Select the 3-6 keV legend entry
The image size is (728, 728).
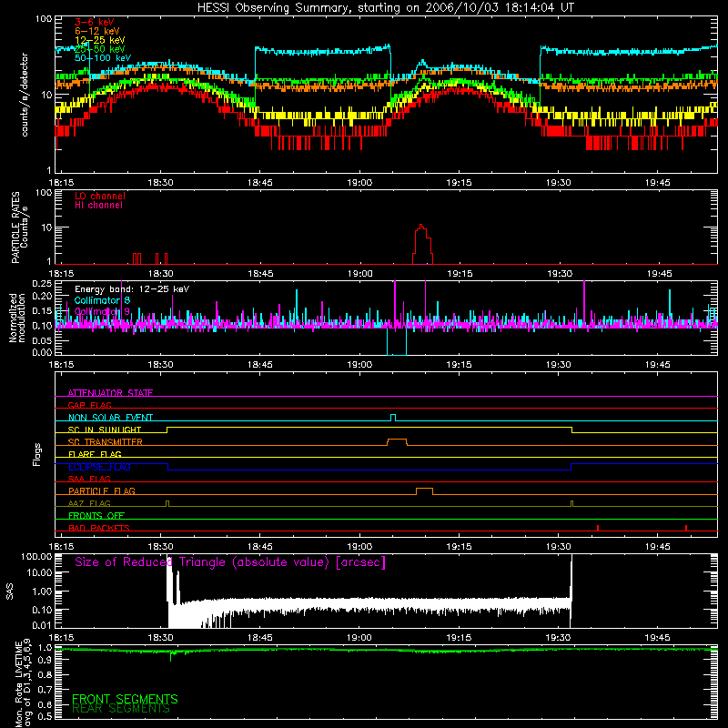pos(95,22)
